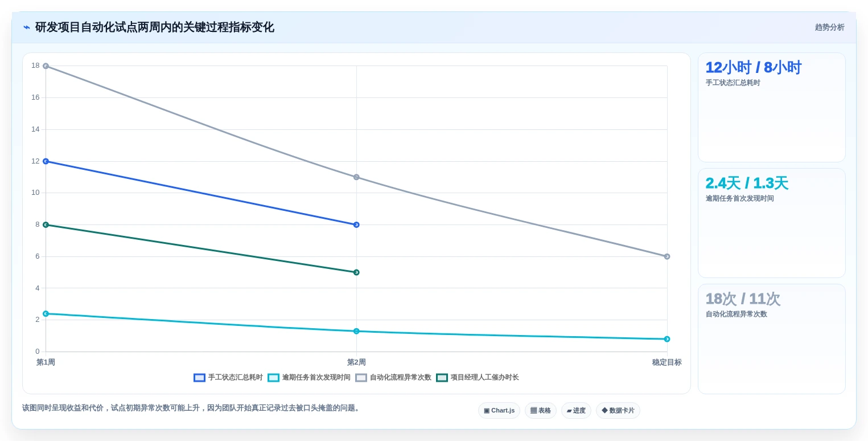Click the 自动化流程异常次数 card caption

(x=737, y=314)
